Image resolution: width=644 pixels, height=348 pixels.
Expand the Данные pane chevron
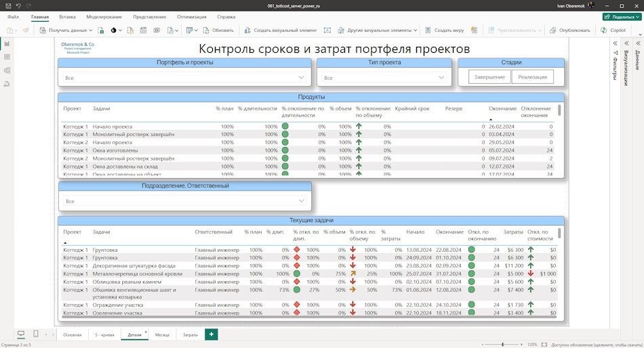click(639, 43)
